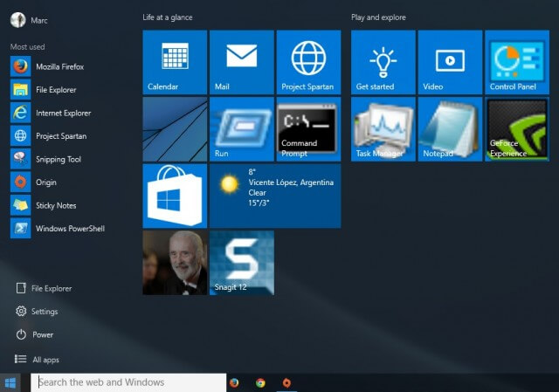Image resolution: width=559 pixels, height=392 pixels.
Task: Open the Calendar tile
Action: (x=175, y=62)
